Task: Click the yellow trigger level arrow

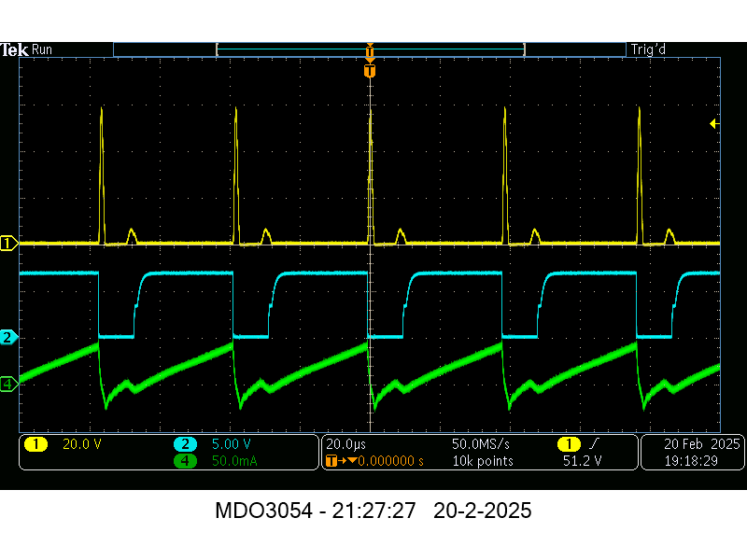Action: pos(714,123)
